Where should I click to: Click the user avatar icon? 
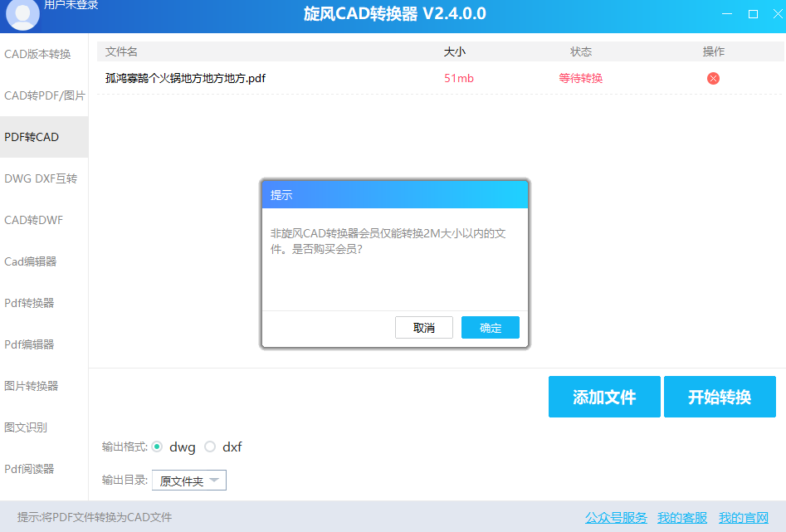22,16
